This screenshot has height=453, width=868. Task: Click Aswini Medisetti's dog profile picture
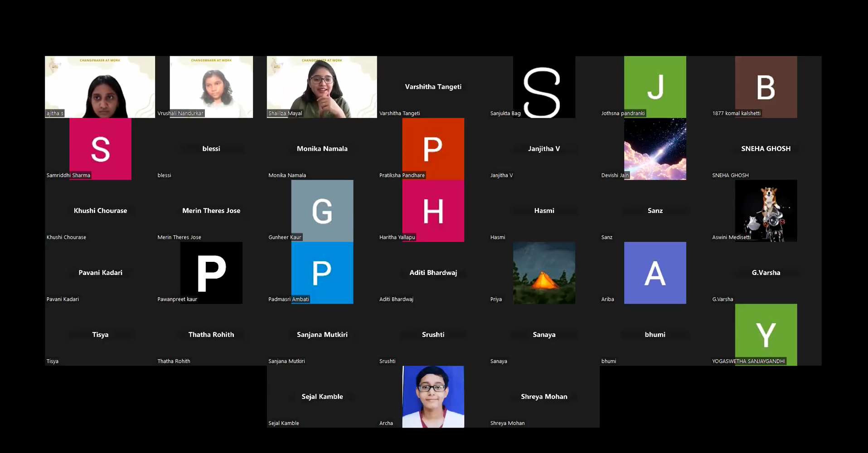(x=766, y=211)
